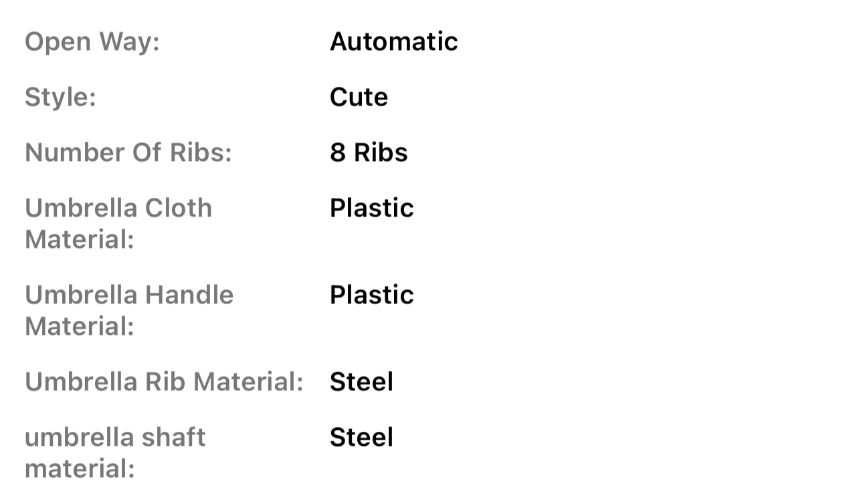Click the 'Umbrella Handle Material:' label
This screenshot has width=859, height=504.
pyautogui.click(x=128, y=310)
